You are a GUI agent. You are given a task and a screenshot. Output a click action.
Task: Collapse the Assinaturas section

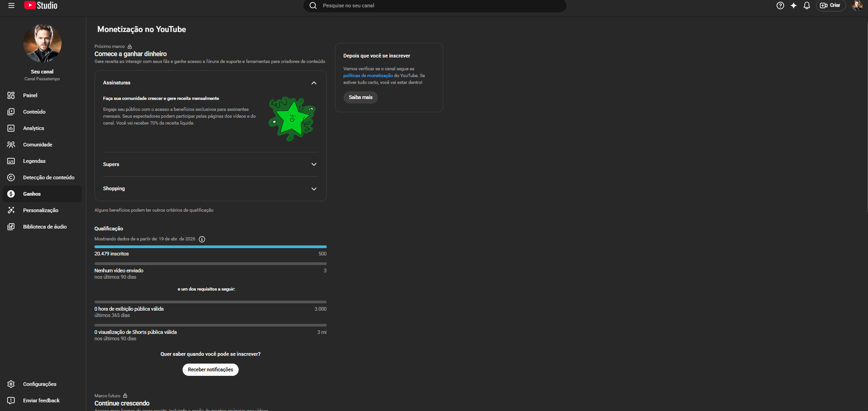(x=314, y=83)
